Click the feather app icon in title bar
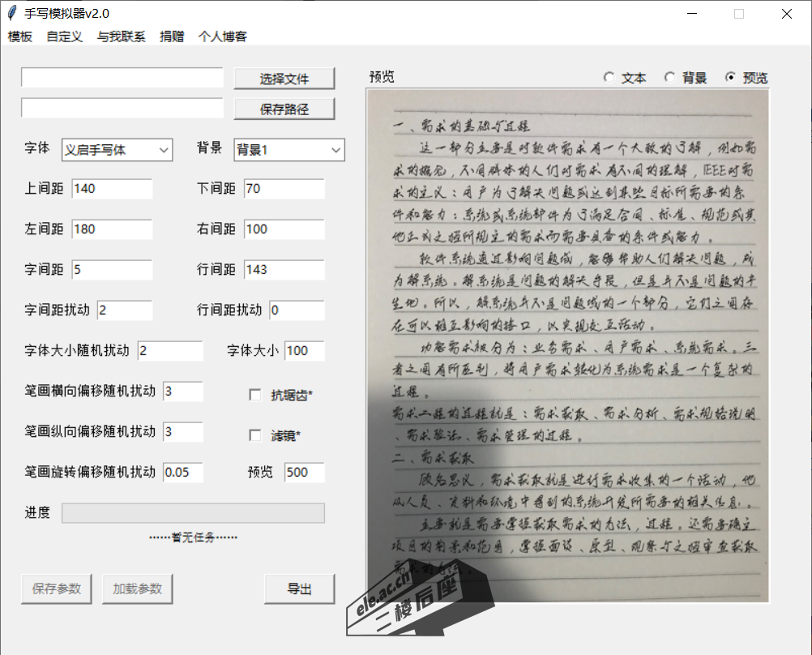Viewport: 812px width, 655px height. [x=12, y=14]
